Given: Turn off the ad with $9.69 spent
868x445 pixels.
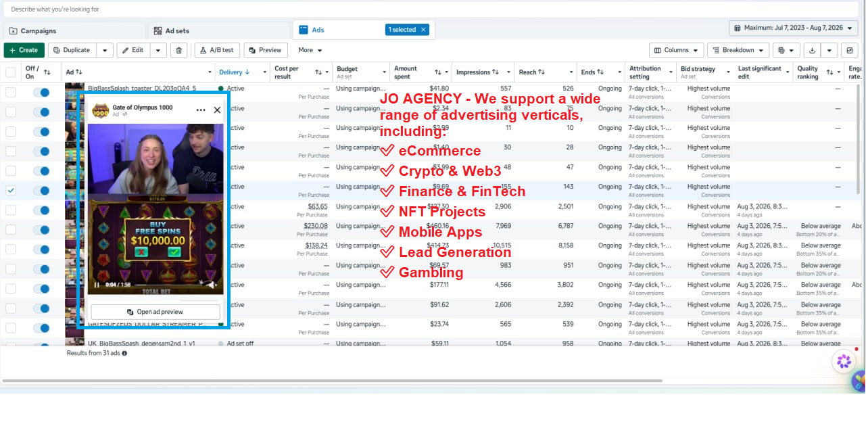Looking at the screenshot, I should coord(41,191).
